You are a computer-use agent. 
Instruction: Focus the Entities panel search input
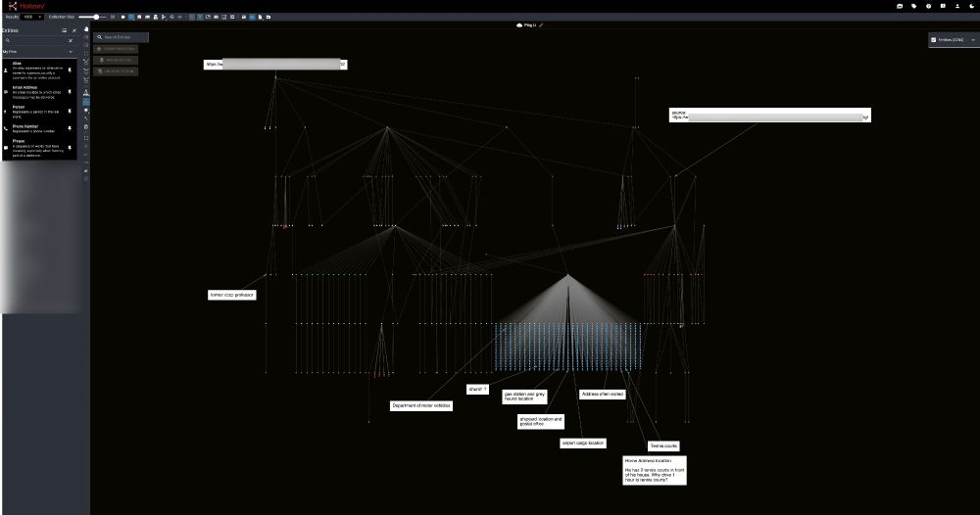click(39, 40)
